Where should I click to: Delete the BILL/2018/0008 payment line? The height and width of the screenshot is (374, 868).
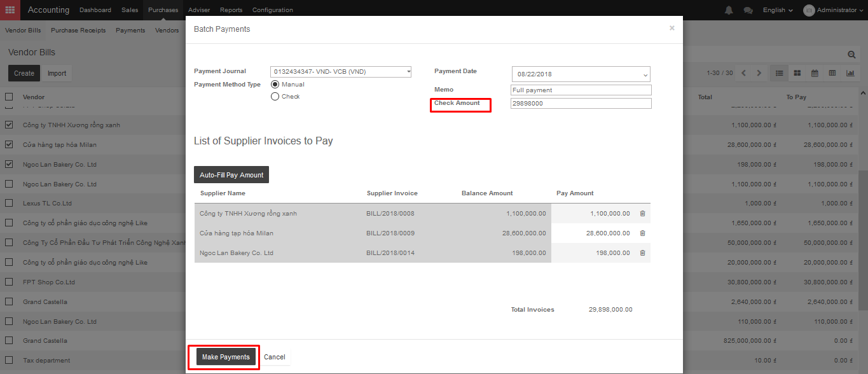pyautogui.click(x=642, y=214)
